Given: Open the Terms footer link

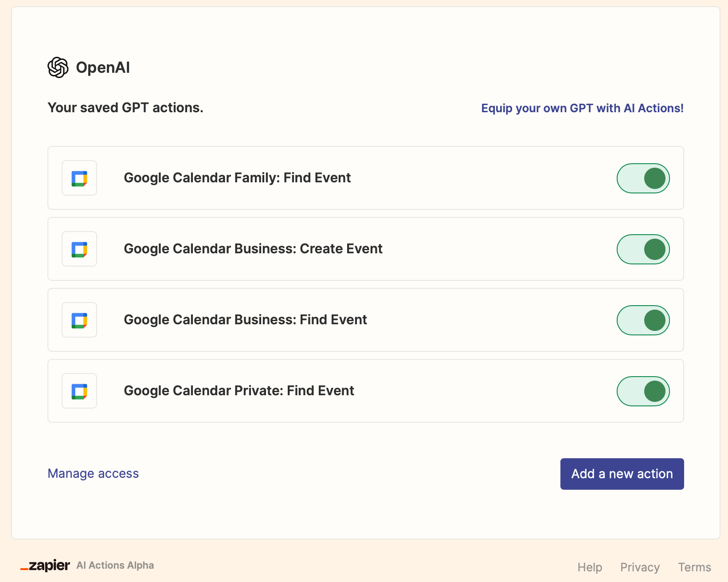Looking at the screenshot, I should (694, 567).
